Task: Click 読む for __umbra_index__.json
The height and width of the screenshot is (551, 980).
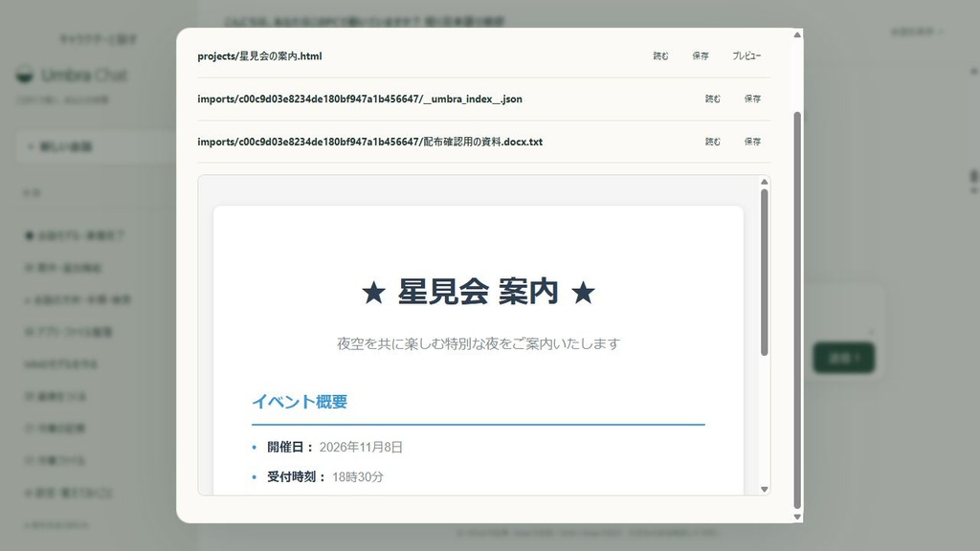Action: (712, 99)
